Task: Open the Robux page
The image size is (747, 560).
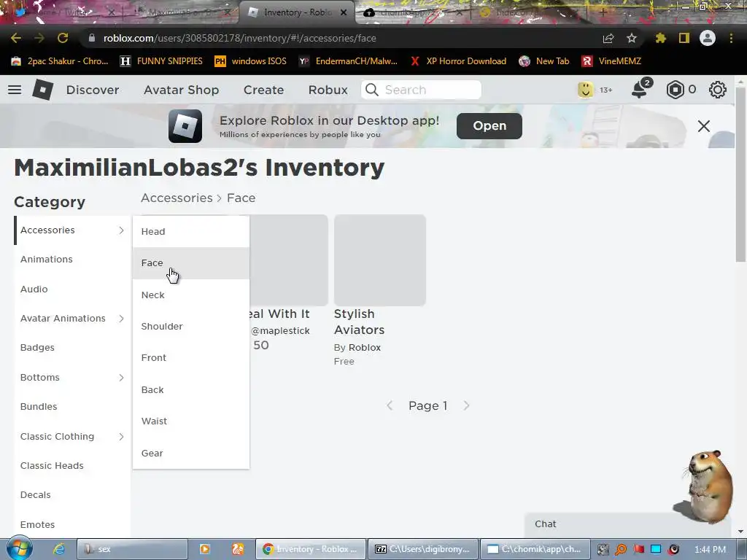Action: click(x=328, y=90)
